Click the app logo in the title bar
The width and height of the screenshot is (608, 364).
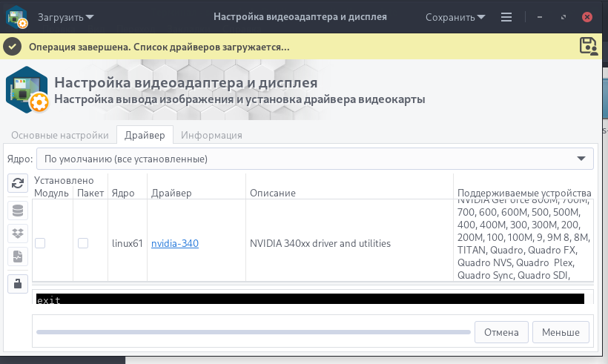(x=17, y=16)
